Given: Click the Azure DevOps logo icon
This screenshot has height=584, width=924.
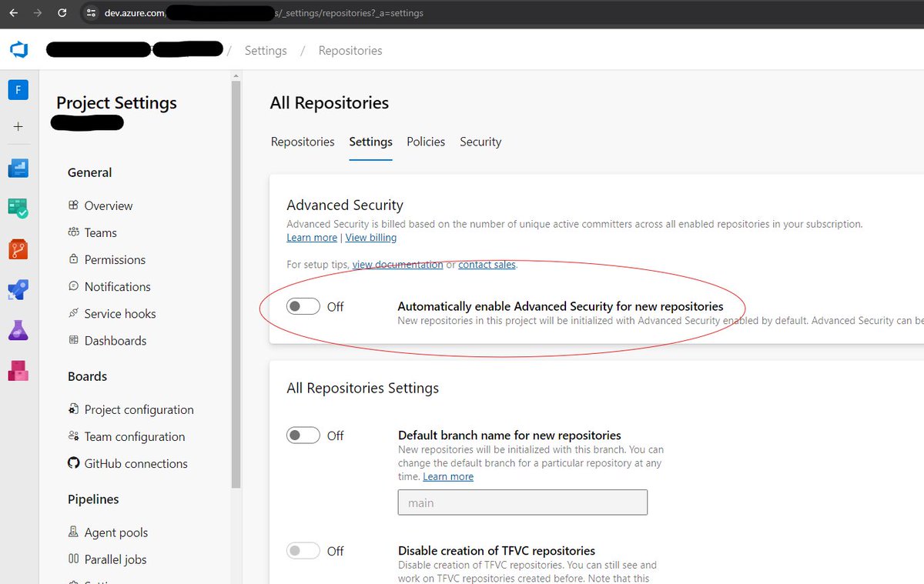Looking at the screenshot, I should tap(18, 50).
